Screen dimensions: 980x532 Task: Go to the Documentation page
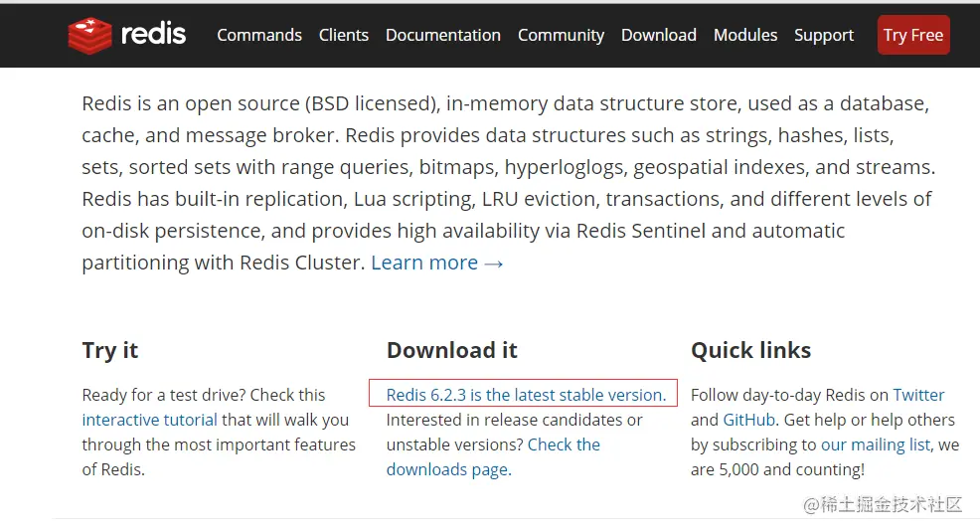[443, 35]
